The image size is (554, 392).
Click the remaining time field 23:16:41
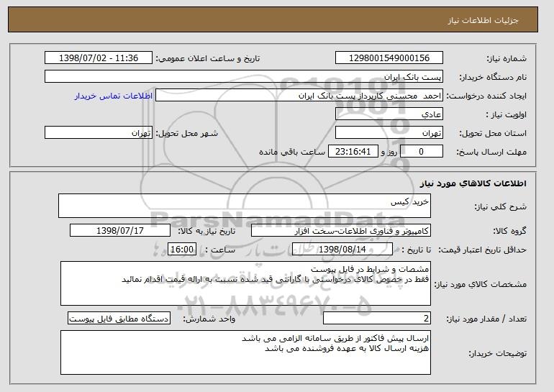coord(353,152)
